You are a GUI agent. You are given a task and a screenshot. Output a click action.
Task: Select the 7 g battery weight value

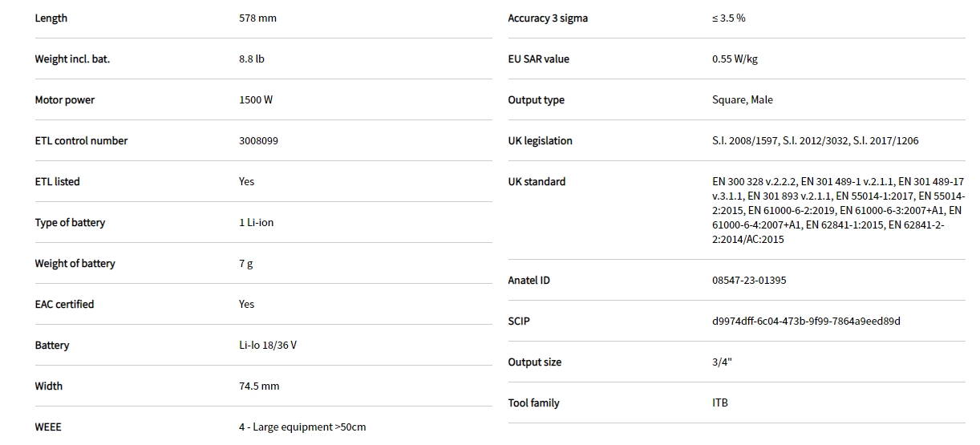pyautogui.click(x=245, y=263)
